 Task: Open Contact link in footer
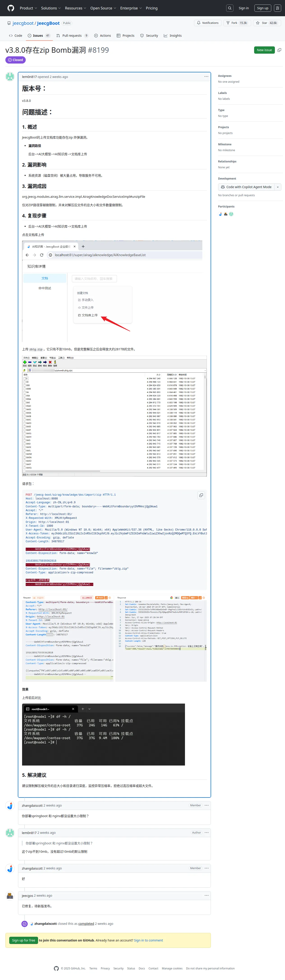(153, 969)
